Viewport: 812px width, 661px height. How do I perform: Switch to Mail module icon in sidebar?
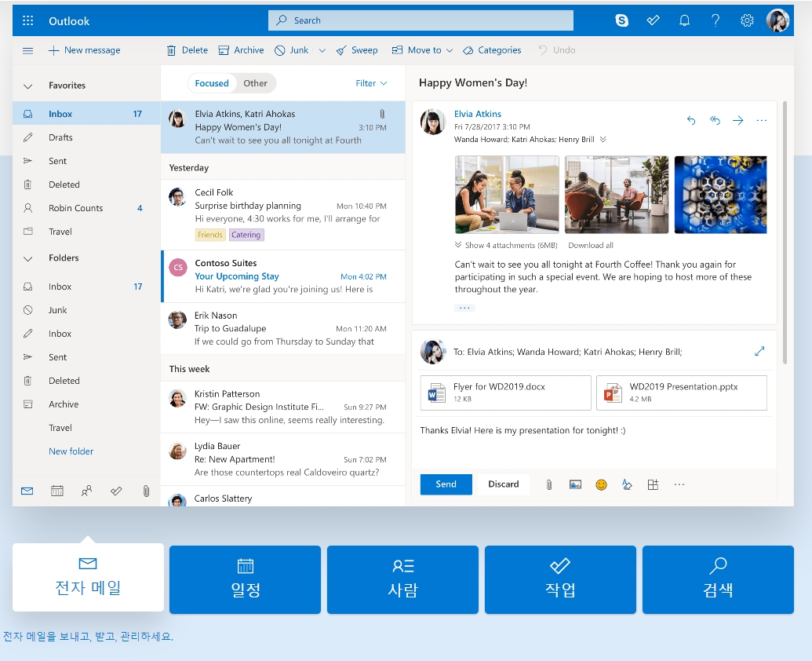[27, 491]
